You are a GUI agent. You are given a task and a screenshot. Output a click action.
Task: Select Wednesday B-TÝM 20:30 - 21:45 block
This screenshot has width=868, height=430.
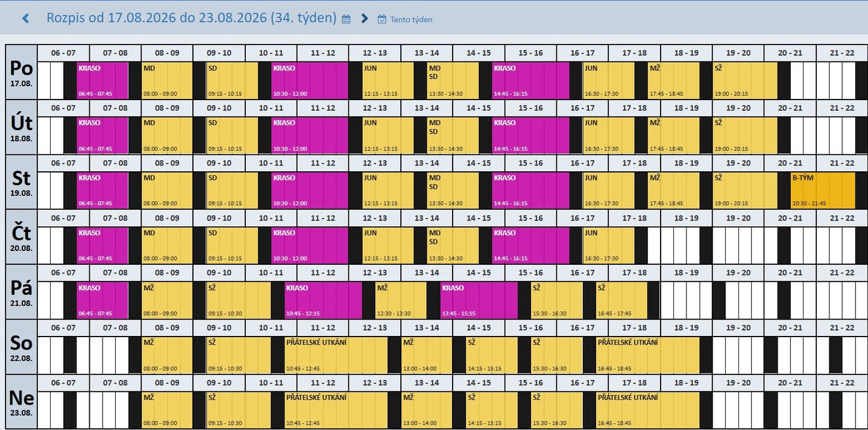tap(822, 191)
